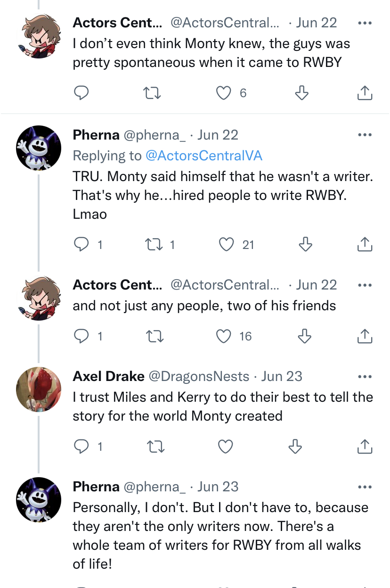
Task: Retweet Pherna's tweet about hiring writers
Action: [x=153, y=244]
